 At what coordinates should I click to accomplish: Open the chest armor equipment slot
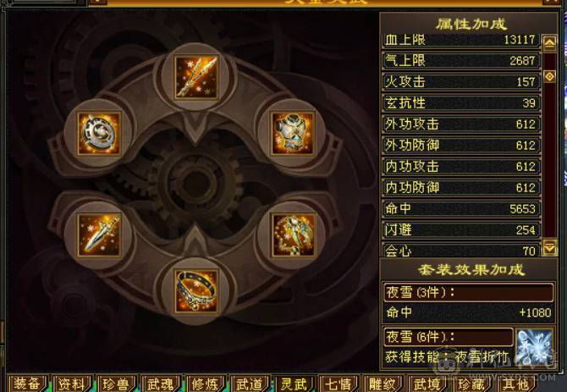(x=293, y=134)
